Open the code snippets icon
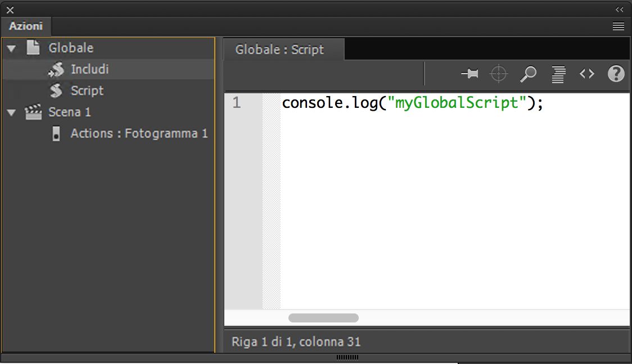 point(587,74)
